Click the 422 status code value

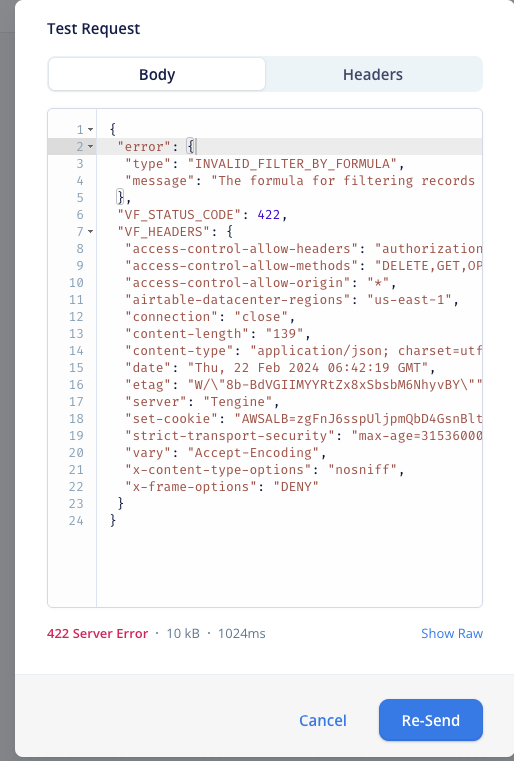click(268, 215)
